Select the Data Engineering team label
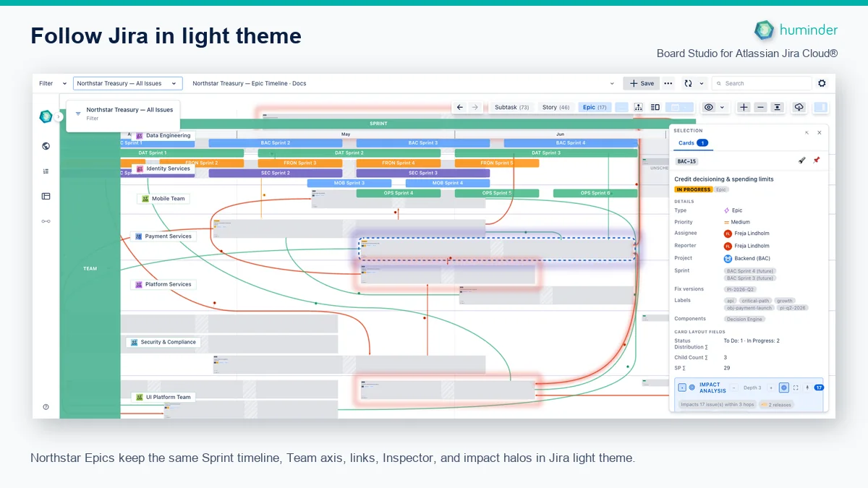 tap(163, 135)
